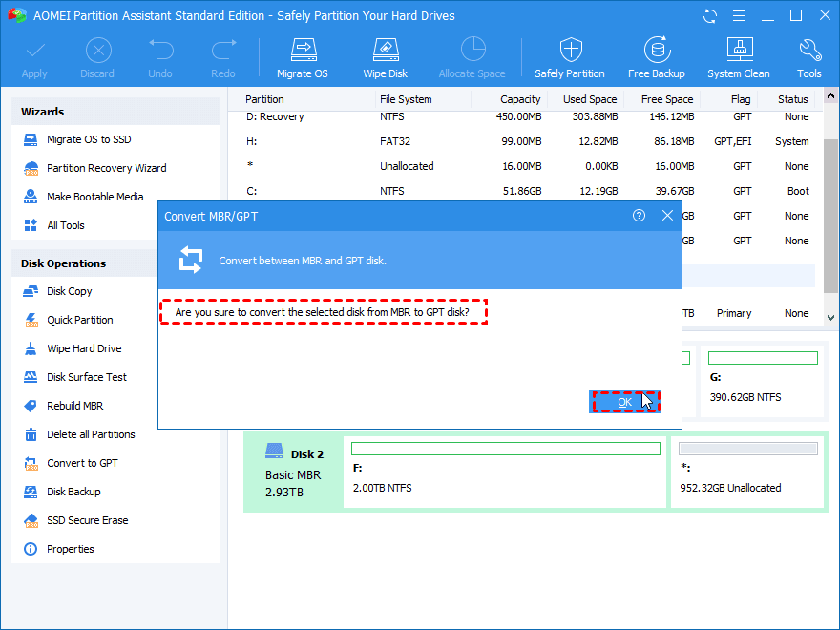Click the dialog help question mark icon
This screenshot has width=840, height=630.
(639, 216)
